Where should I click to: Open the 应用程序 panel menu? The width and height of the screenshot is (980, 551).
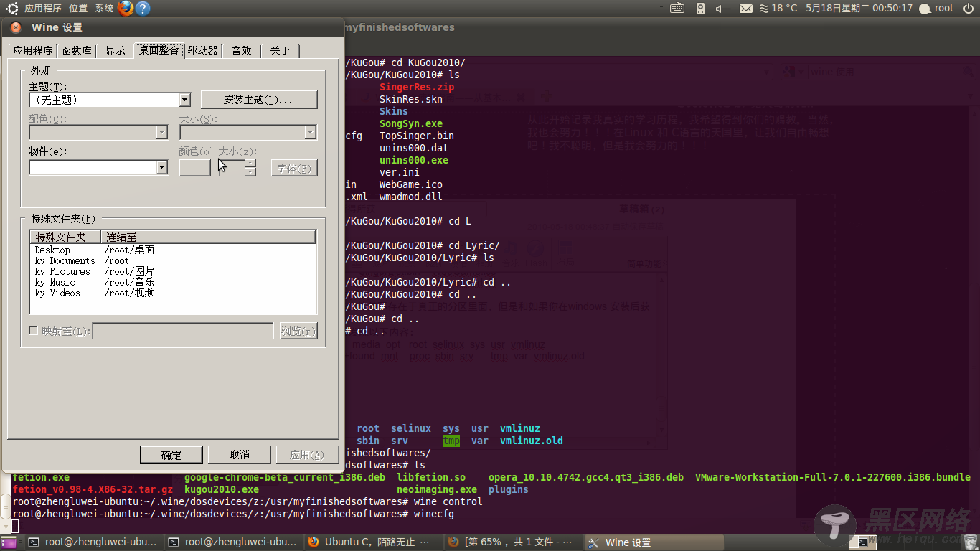click(x=43, y=8)
